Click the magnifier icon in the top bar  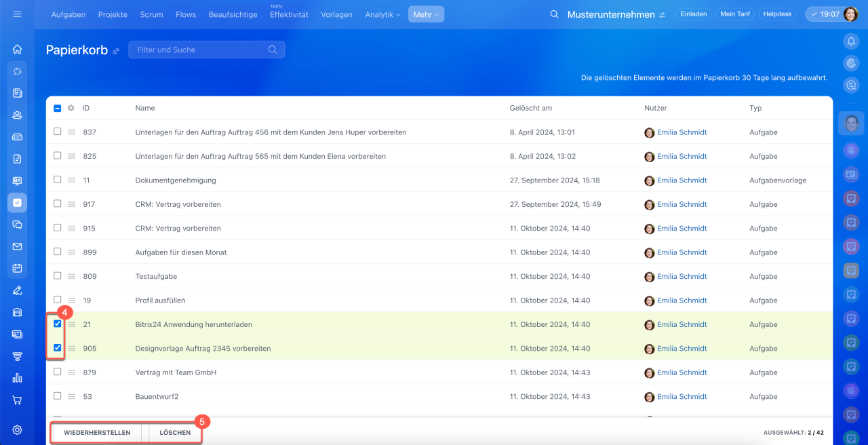(554, 14)
